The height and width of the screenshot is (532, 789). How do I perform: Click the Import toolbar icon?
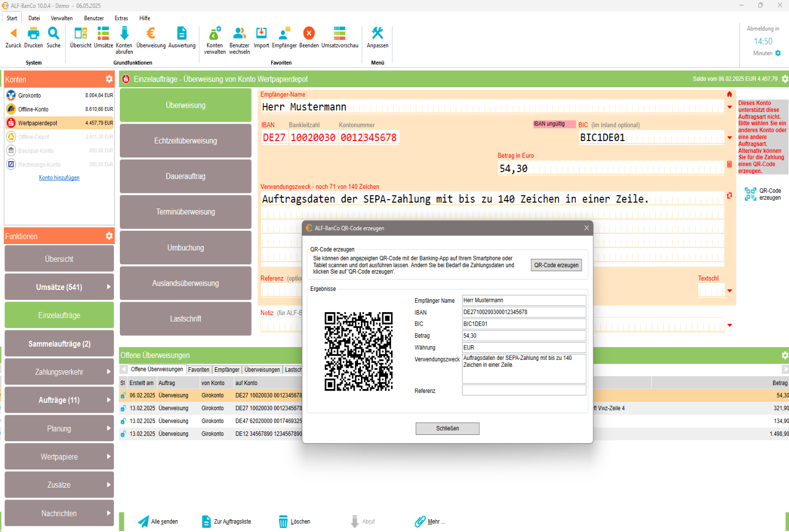tap(261, 33)
